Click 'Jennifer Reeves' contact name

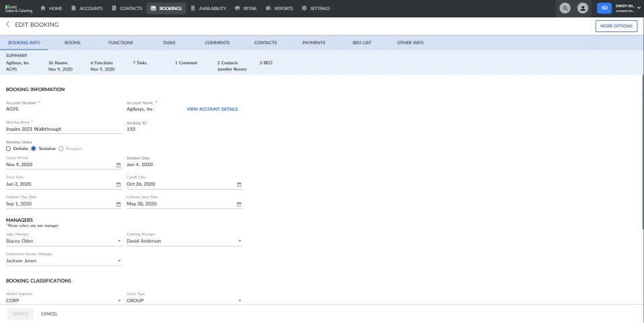[x=232, y=70]
